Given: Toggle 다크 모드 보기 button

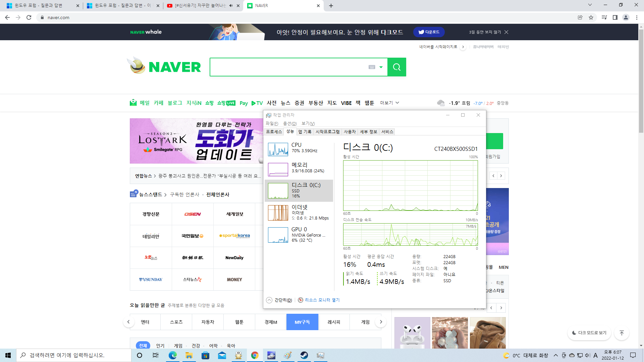Looking at the screenshot, I should 589,333.
